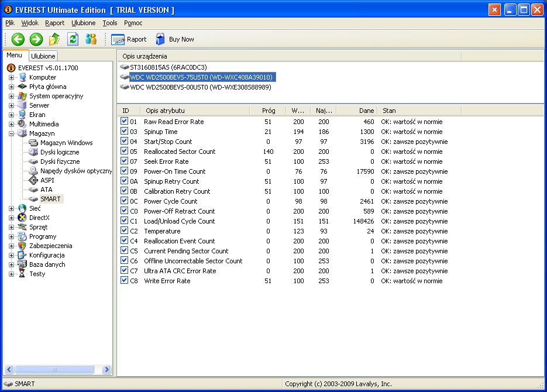The image size is (547, 392).
Task: Click the System operacyjny Windows flag icon
Action: [22, 96]
